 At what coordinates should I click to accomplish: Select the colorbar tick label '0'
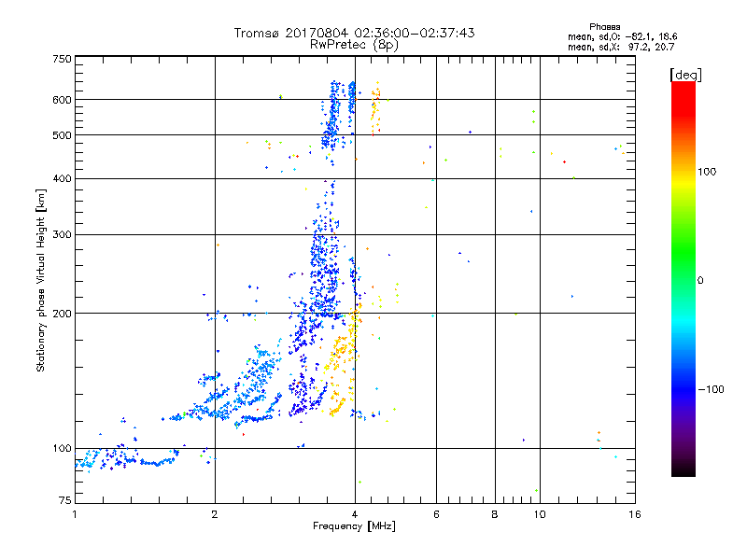point(700,281)
